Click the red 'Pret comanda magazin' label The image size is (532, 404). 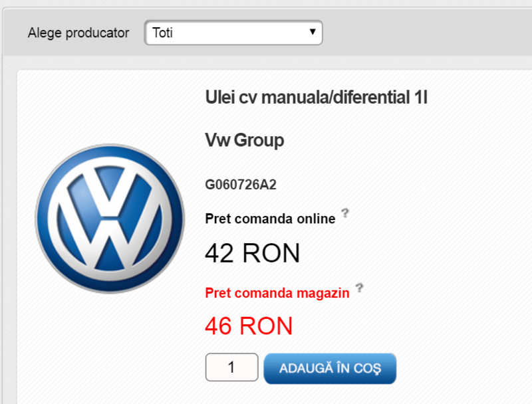[277, 293]
